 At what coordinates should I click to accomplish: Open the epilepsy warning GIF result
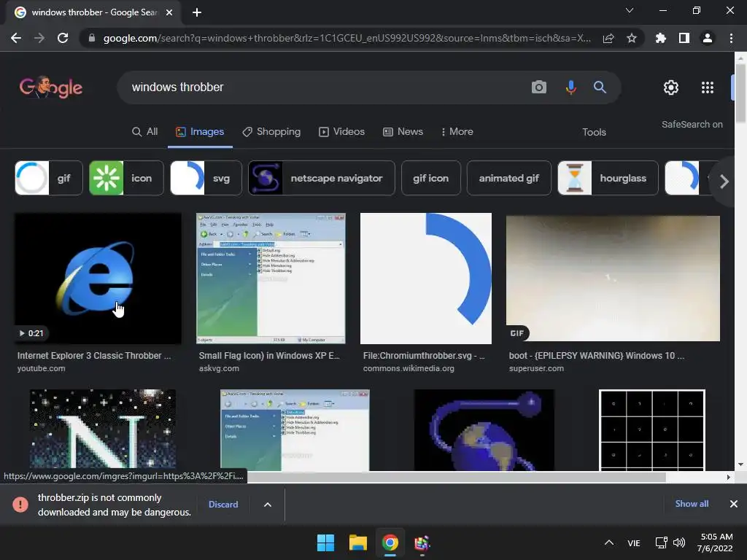point(613,278)
